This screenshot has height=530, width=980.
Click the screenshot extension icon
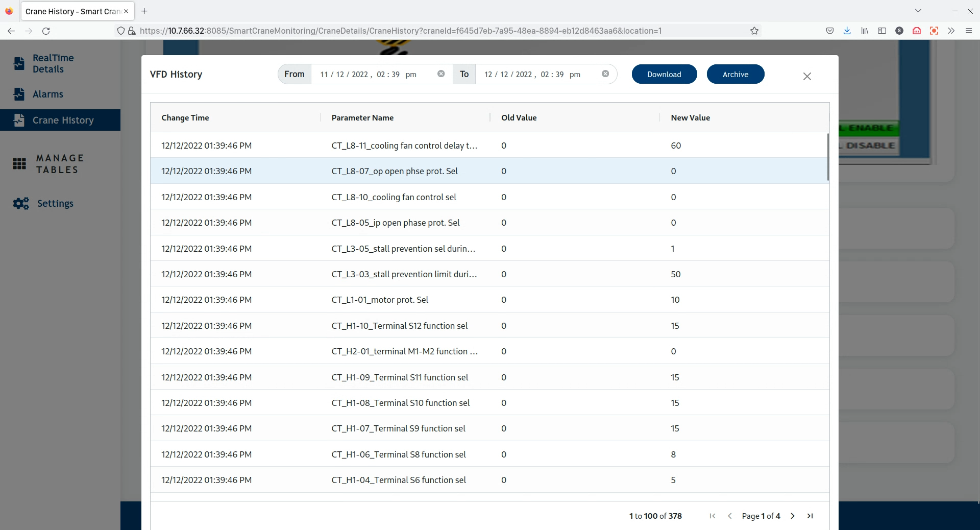(x=934, y=31)
